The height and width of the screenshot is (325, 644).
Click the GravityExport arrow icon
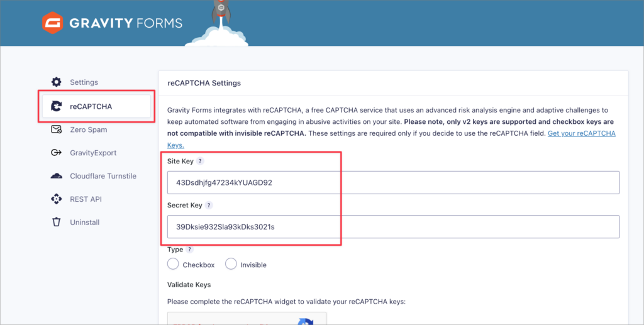click(x=56, y=153)
